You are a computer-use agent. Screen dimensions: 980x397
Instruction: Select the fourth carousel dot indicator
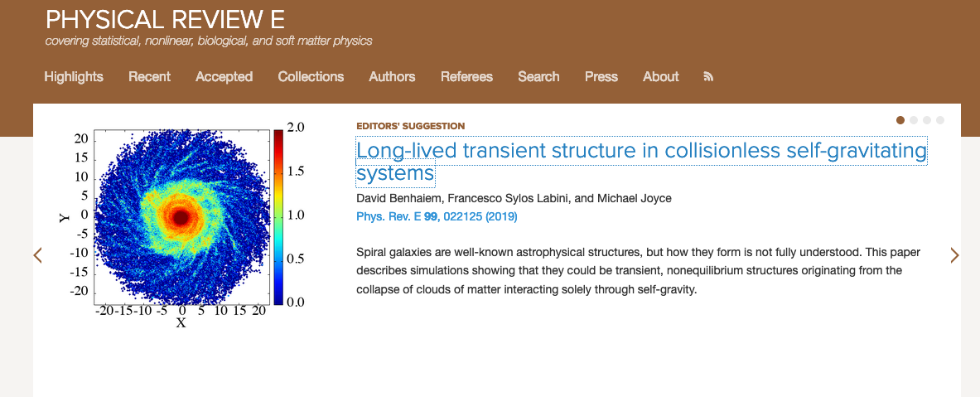(940, 120)
